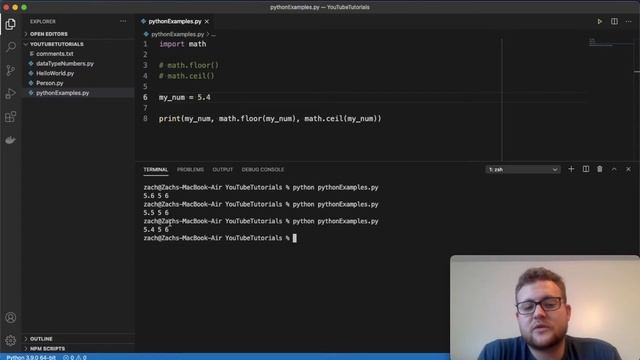Split the editor to the right

[614, 21]
